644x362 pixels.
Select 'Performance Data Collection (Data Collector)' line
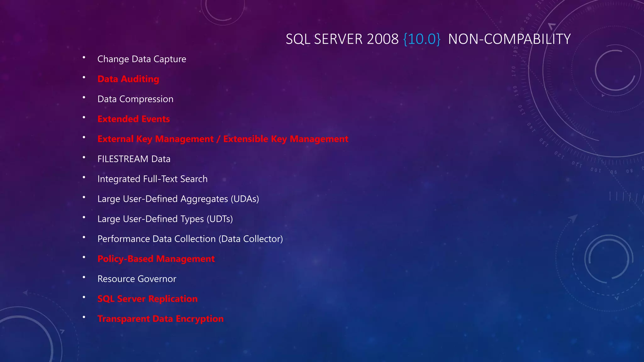(x=190, y=239)
